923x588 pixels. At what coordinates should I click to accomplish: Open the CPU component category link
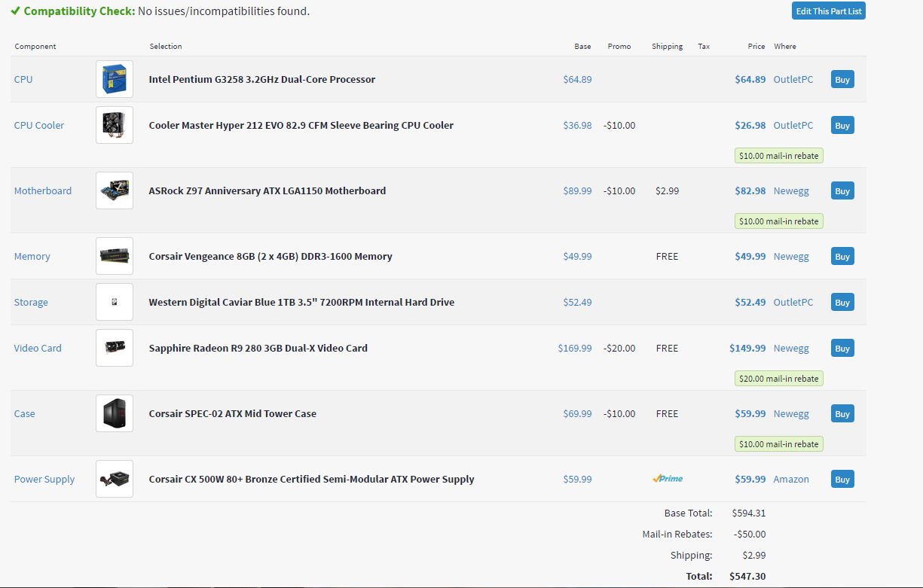point(23,79)
